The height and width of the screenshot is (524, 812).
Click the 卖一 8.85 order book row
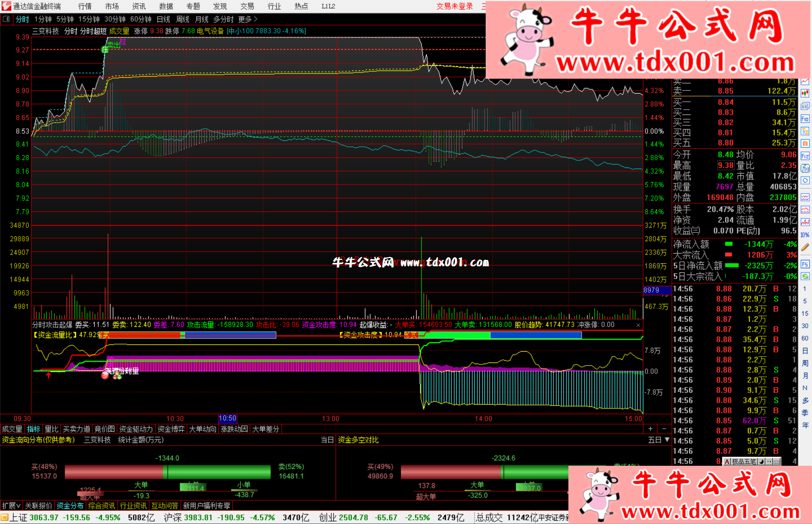[x=734, y=91]
